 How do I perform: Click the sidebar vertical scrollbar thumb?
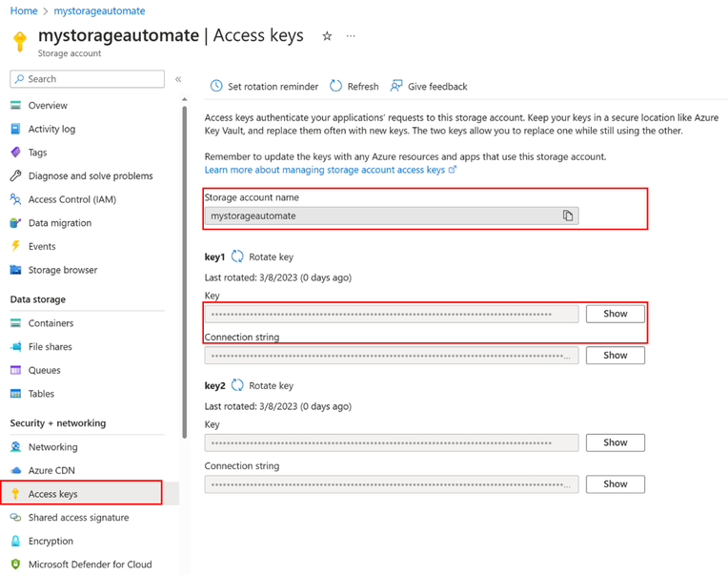(184, 272)
